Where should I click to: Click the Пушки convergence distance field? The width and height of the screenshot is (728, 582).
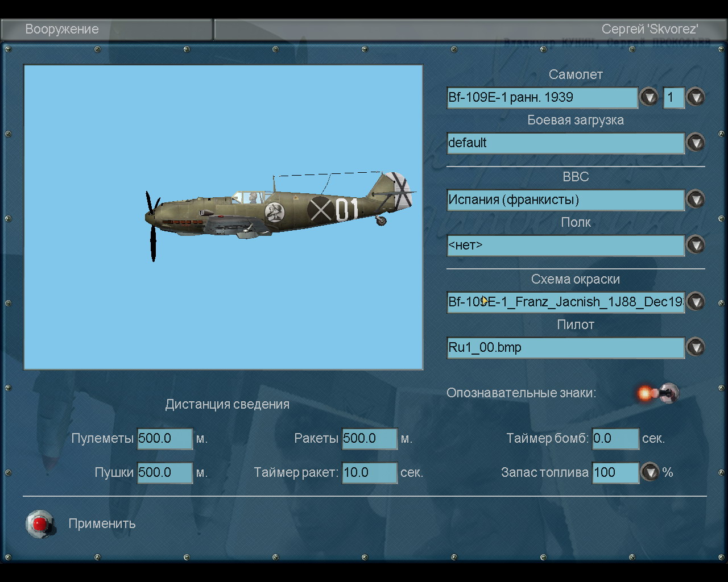tap(165, 472)
